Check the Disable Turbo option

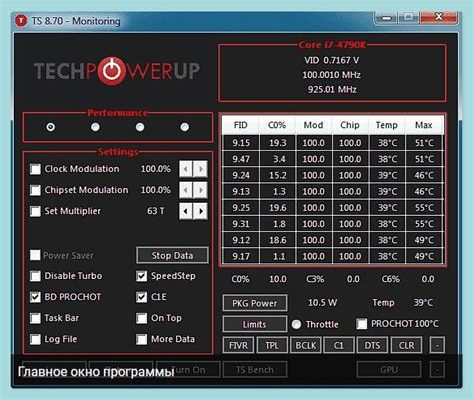tap(35, 276)
